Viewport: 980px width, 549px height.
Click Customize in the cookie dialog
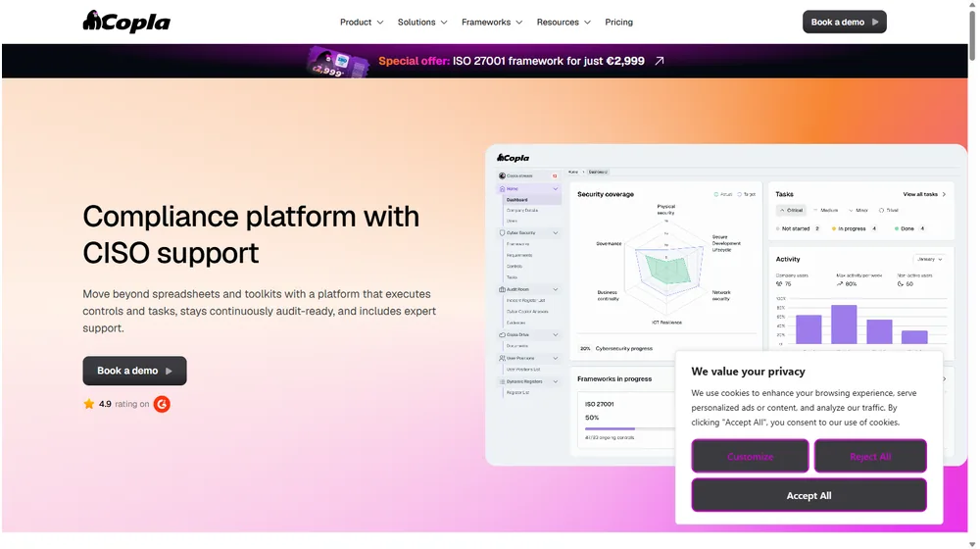pyautogui.click(x=750, y=457)
